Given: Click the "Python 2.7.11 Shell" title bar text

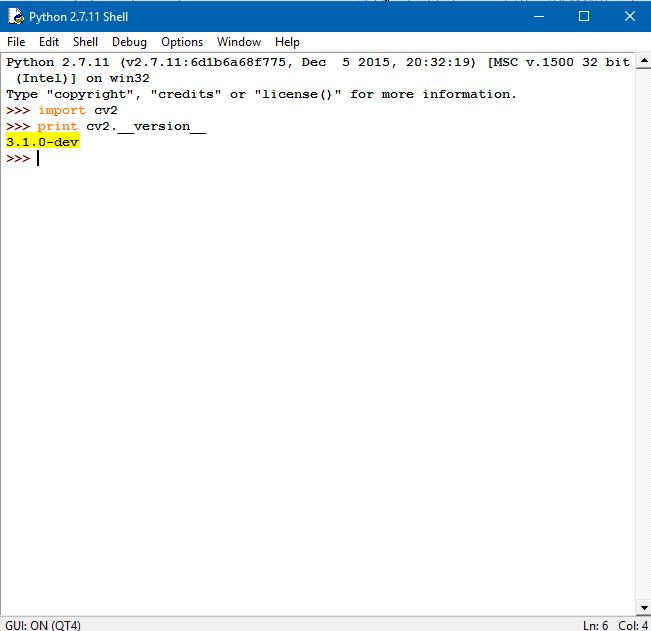Looking at the screenshot, I should coord(78,16).
